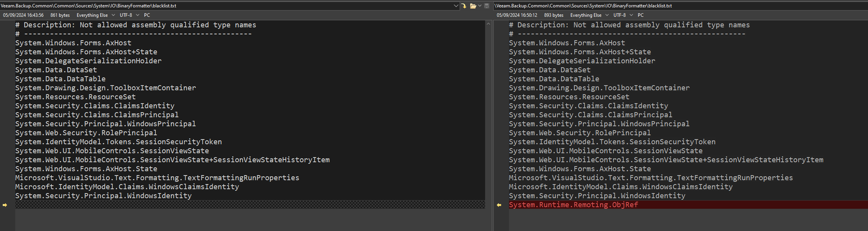Image resolution: width=868 pixels, height=231 pixels.
Task: Click System.Data.DataSet in right pane
Action: click(550, 70)
